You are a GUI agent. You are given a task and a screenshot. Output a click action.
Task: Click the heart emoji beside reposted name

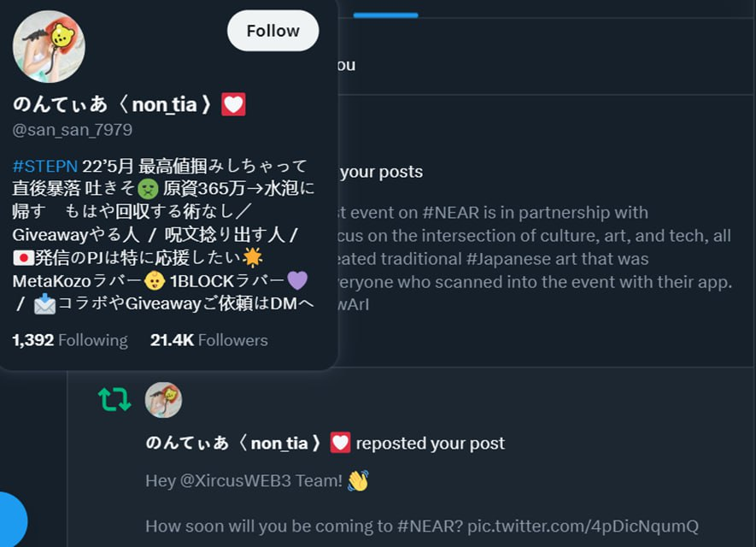(x=340, y=443)
